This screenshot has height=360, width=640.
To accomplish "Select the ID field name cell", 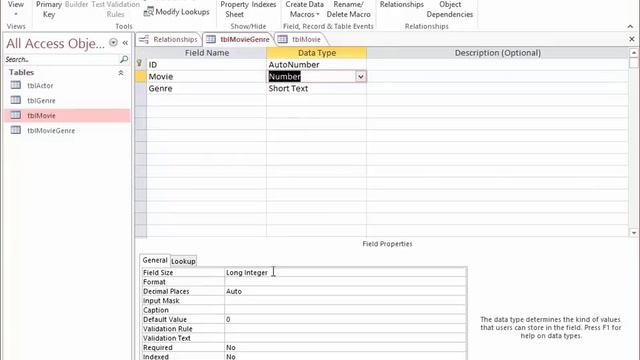I will (207, 64).
